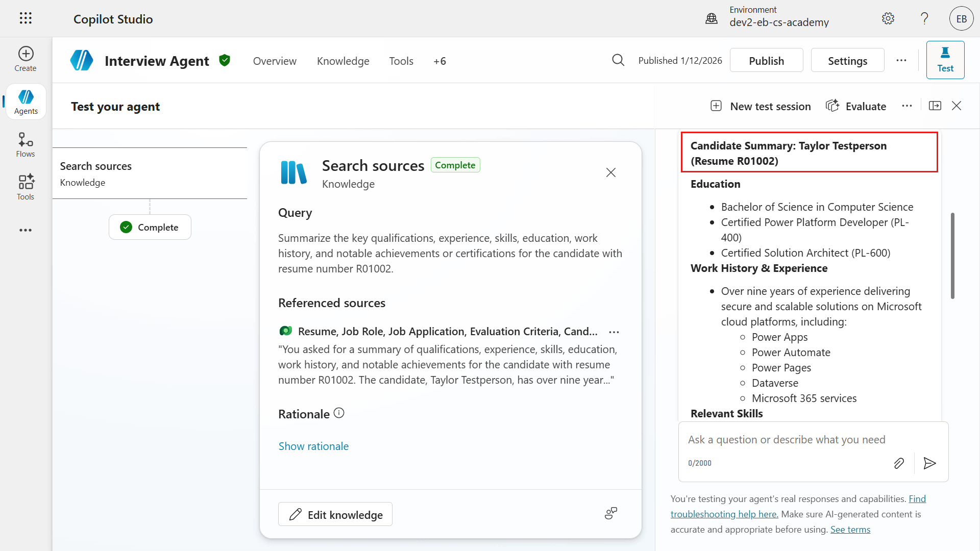Click the attach file paperclip icon
The image size is (980, 551).
(x=899, y=463)
